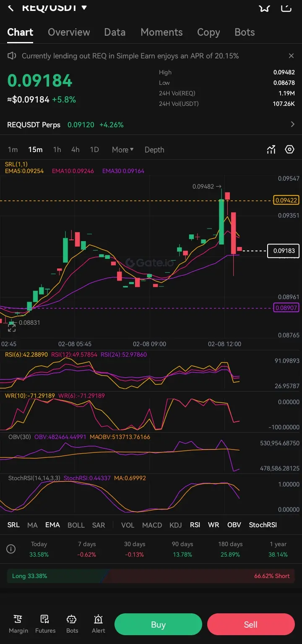302x644 pixels.
Task: Toggle the EMA indicator
Action: [52, 525]
